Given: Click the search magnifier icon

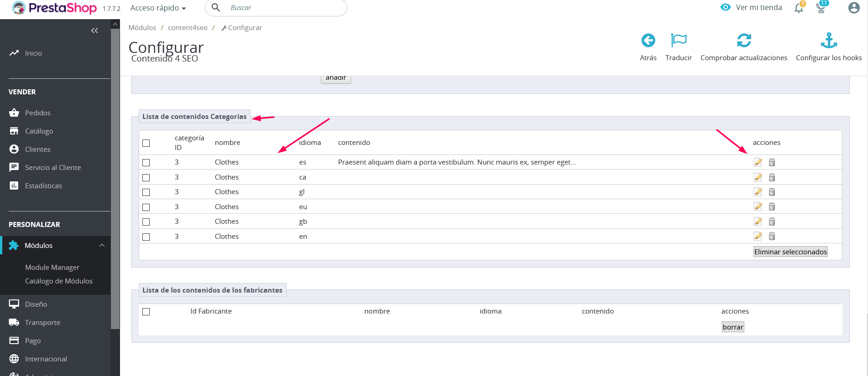Looking at the screenshot, I should pos(216,7).
